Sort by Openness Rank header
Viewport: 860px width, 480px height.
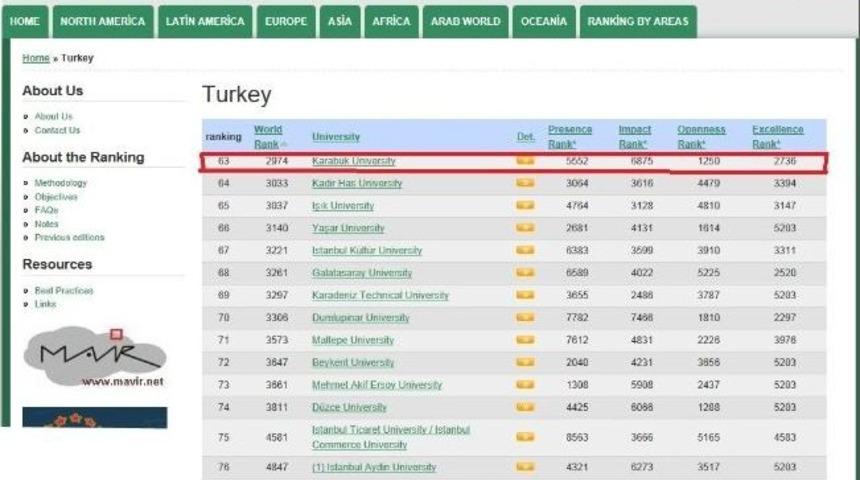701,137
